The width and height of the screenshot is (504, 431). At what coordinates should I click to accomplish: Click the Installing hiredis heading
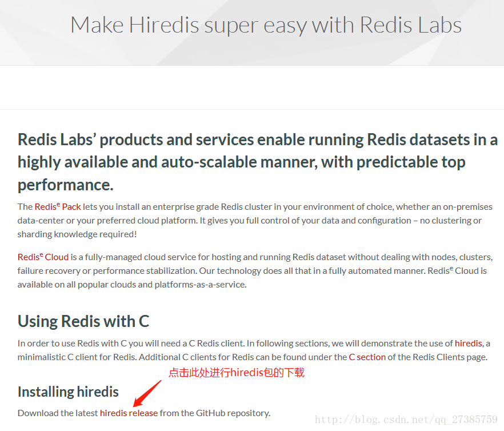point(68,392)
